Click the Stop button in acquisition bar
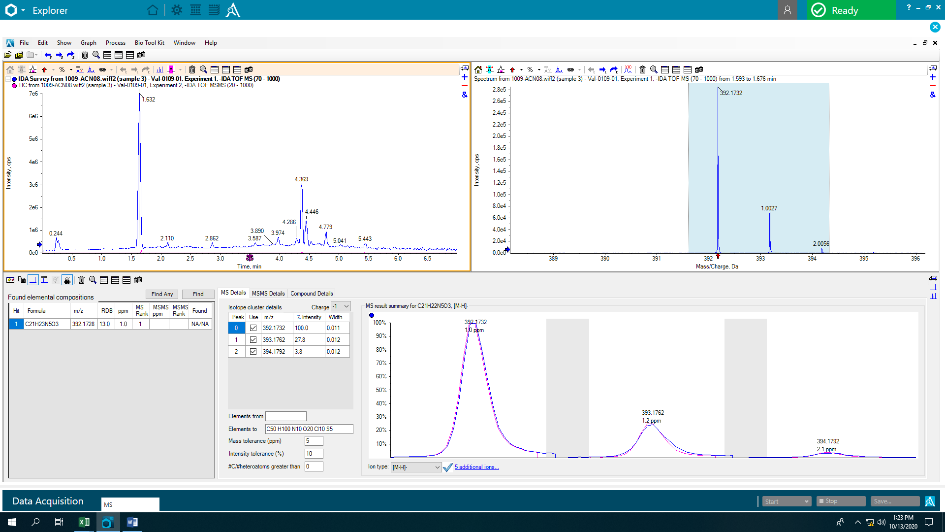This screenshot has width=945, height=532. click(x=841, y=501)
